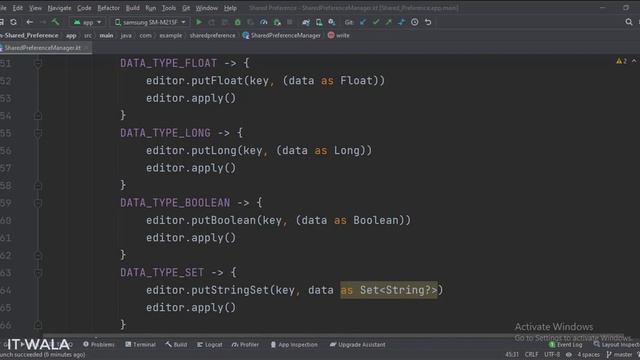Open the View menu
Image resolution: width=640 pixels, height=360 pixels.
[36, 8]
